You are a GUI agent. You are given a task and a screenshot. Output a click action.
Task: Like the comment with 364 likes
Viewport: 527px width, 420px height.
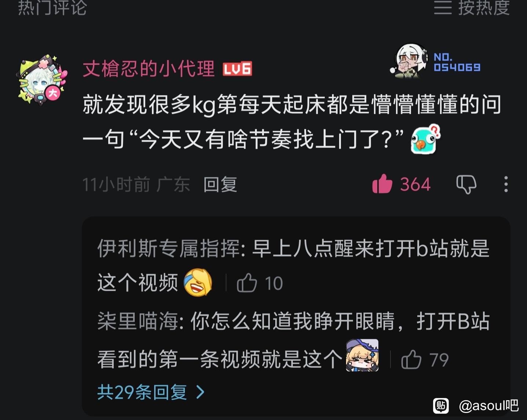click(382, 184)
